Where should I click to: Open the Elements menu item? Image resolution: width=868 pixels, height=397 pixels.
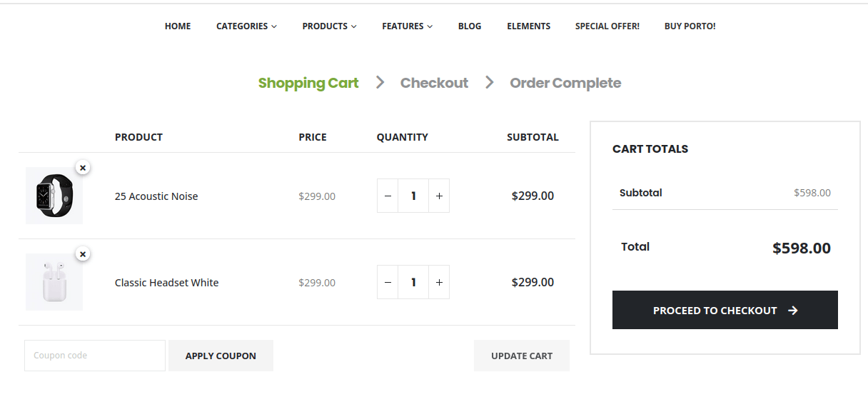click(528, 26)
